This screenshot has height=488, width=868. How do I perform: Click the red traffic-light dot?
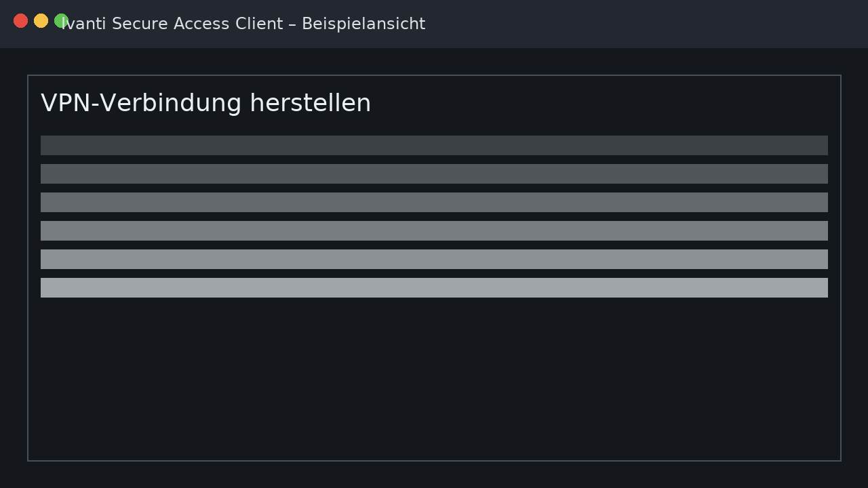click(20, 21)
